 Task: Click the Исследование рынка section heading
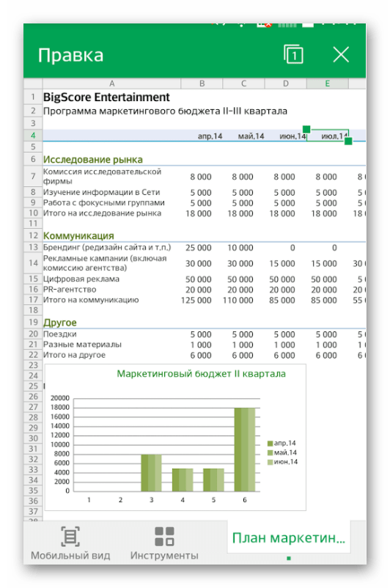93,159
